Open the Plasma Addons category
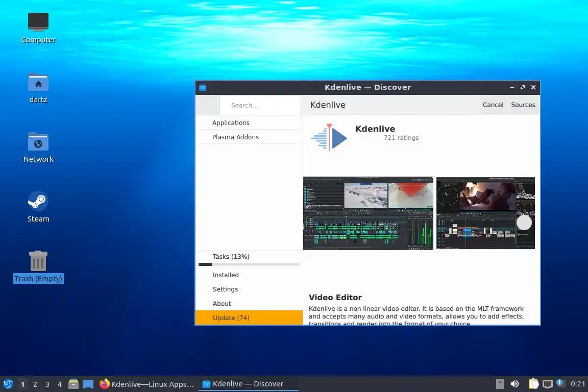Screen dimensions: 588x392 click(249, 137)
